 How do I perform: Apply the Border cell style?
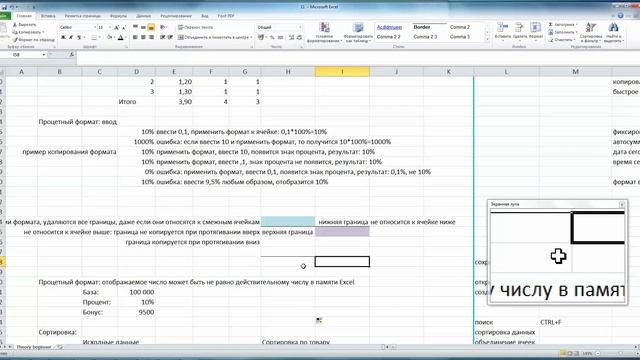[428, 27]
